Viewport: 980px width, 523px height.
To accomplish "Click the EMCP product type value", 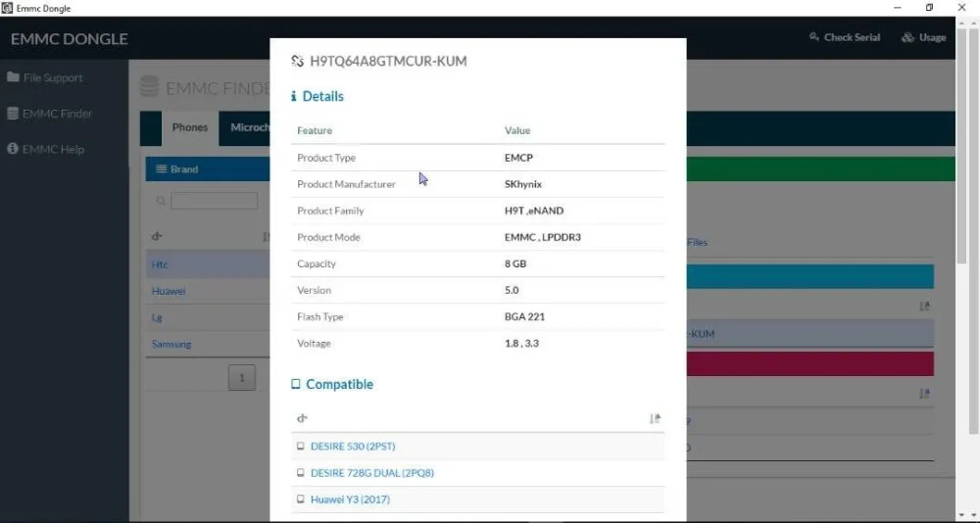I will 518,158.
